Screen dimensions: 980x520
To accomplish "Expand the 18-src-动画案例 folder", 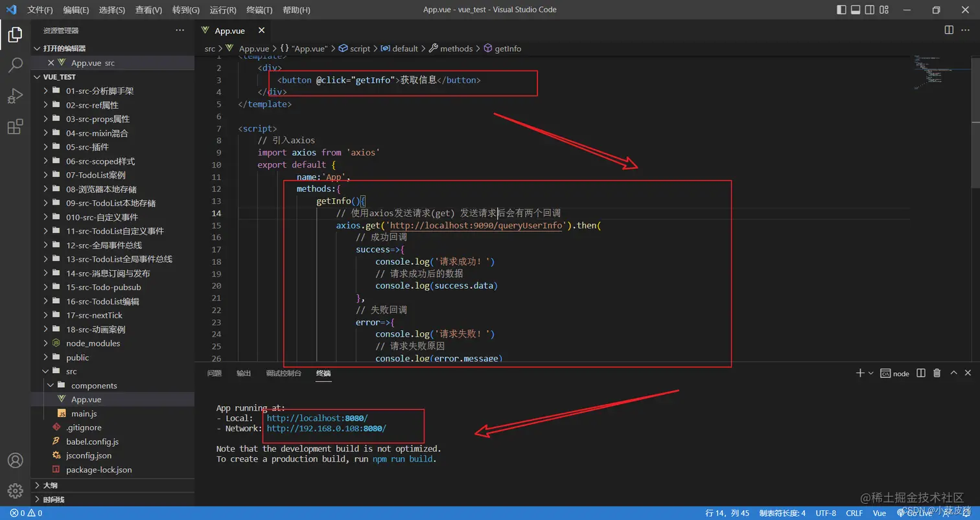I will point(113,329).
